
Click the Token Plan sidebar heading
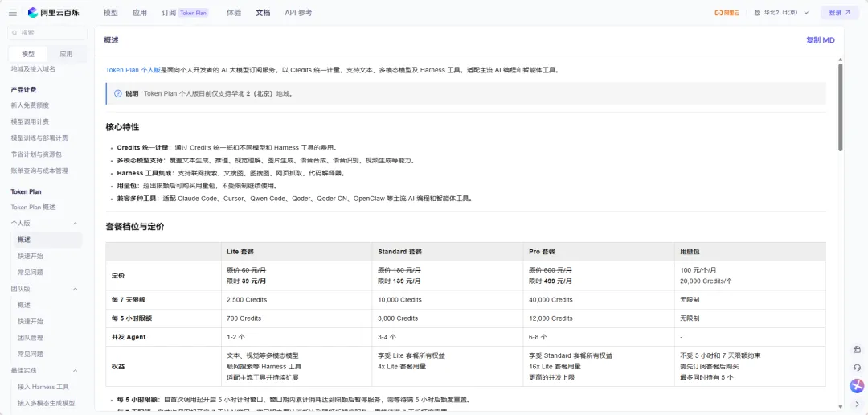(x=26, y=191)
